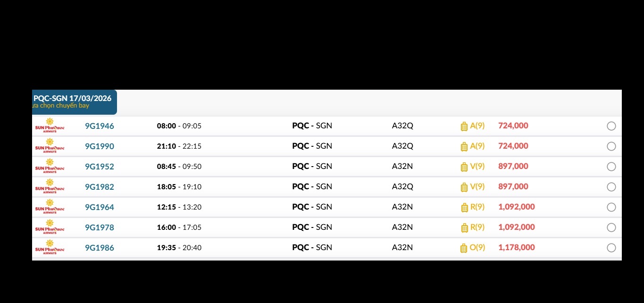Click baggage icon for flight 9G1952
The image size is (644, 303).
pyautogui.click(x=464, y=167)
